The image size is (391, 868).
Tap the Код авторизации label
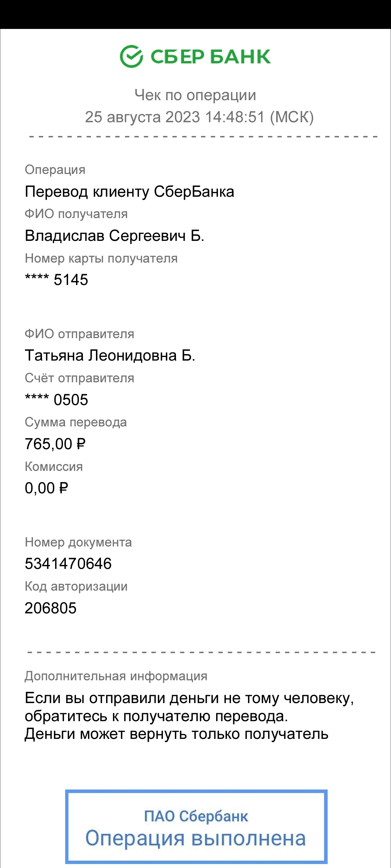tap(76, 586)
